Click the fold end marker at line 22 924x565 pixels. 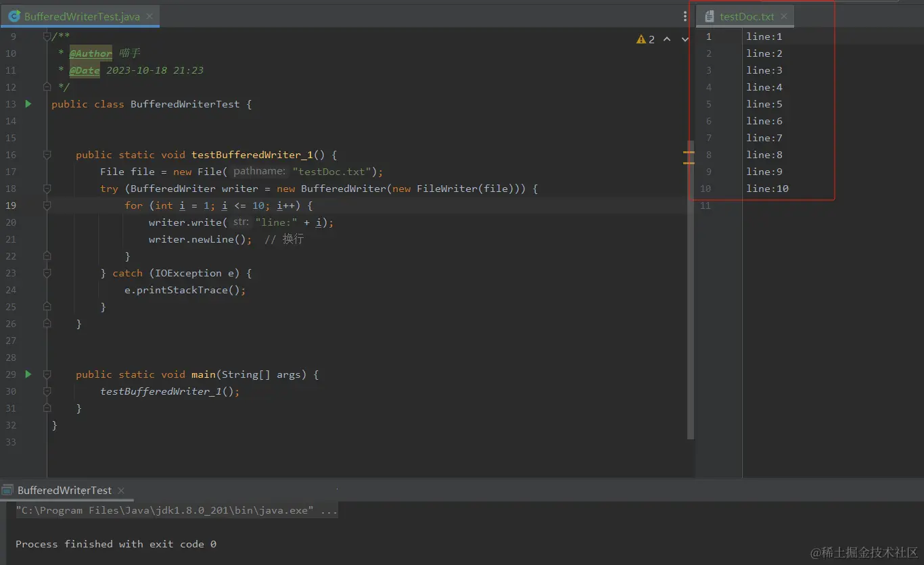[x=47, y=256]
